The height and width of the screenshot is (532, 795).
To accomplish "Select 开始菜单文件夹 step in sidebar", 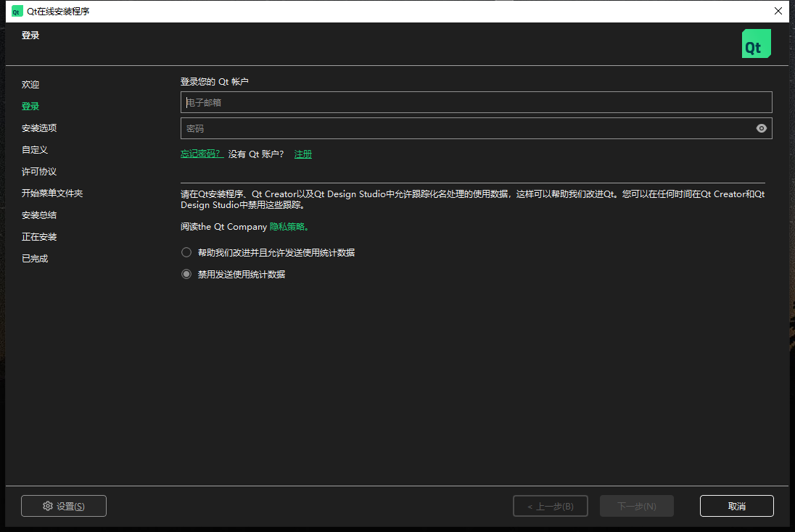I will (52, 193).
